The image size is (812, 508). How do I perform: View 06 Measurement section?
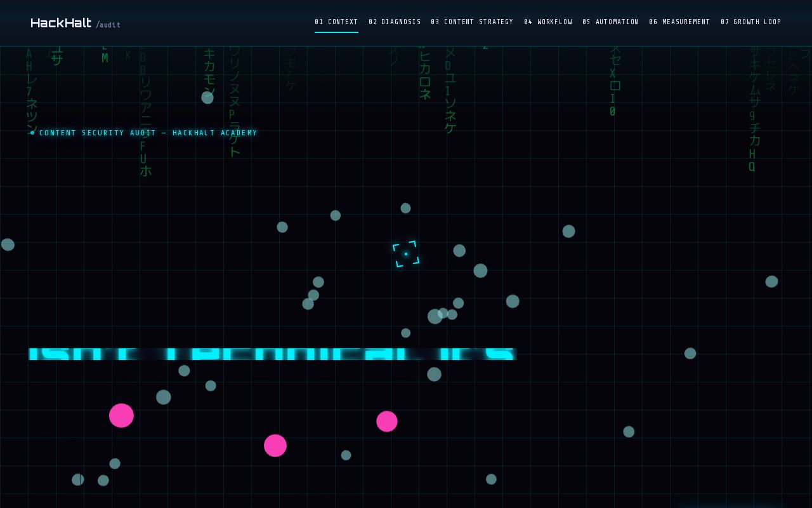click(679, 22)
